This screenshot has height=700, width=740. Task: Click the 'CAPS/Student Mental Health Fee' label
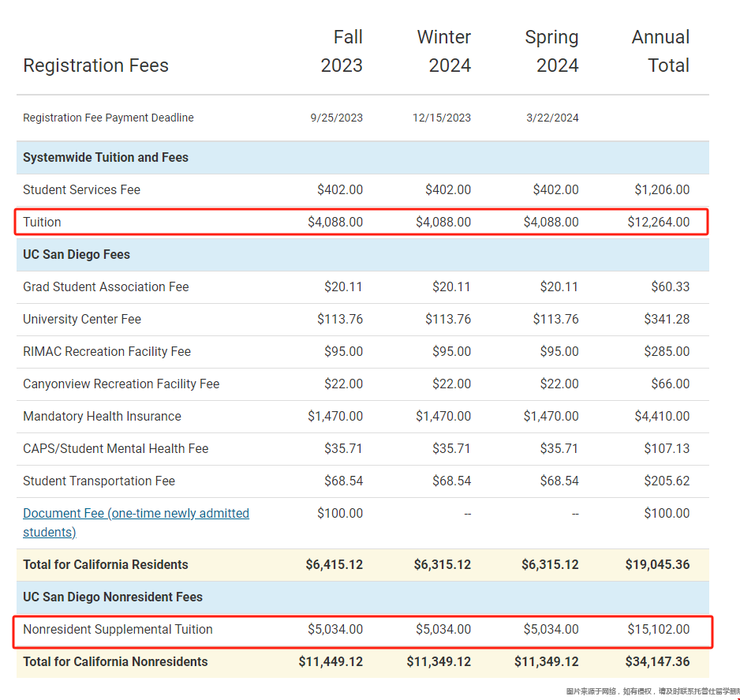coord(116,448)
